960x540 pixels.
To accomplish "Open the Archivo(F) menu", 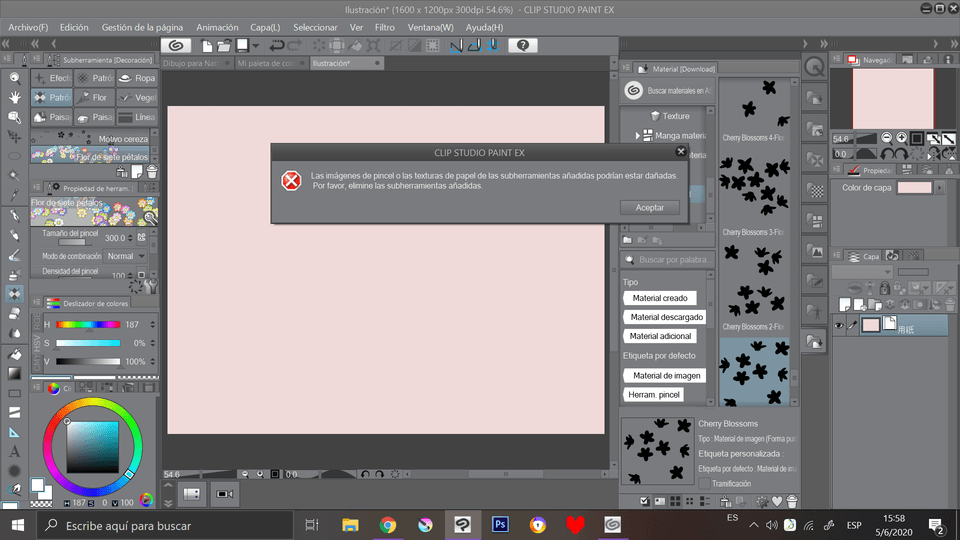I will [x=28, y=27].
